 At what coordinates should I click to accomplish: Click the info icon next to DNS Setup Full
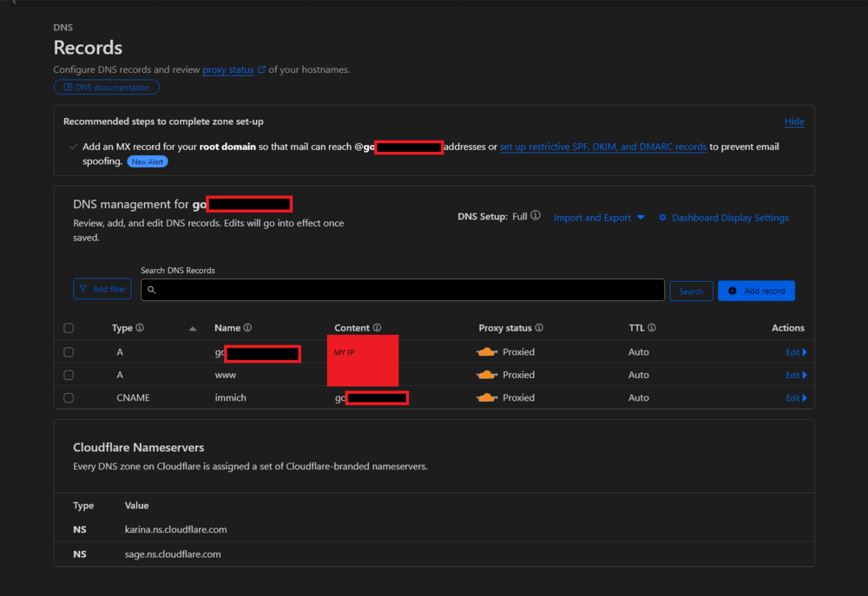[x=536, y=216]
